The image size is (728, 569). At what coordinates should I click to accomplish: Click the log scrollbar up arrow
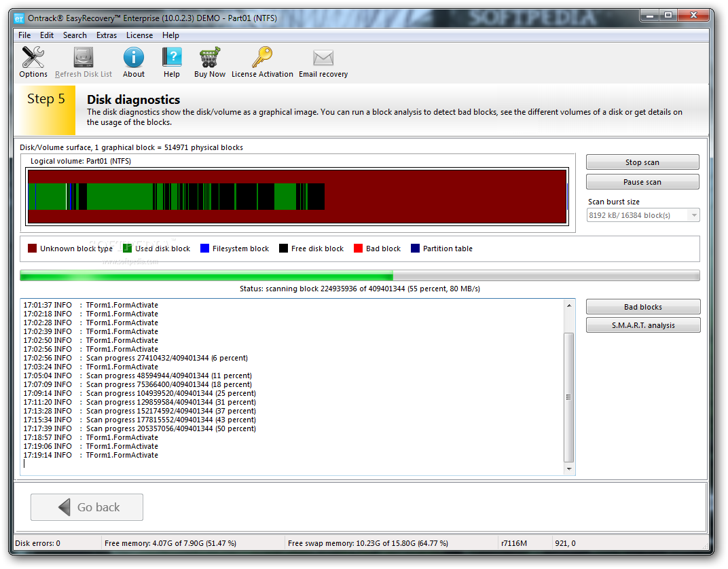point(569,306)
